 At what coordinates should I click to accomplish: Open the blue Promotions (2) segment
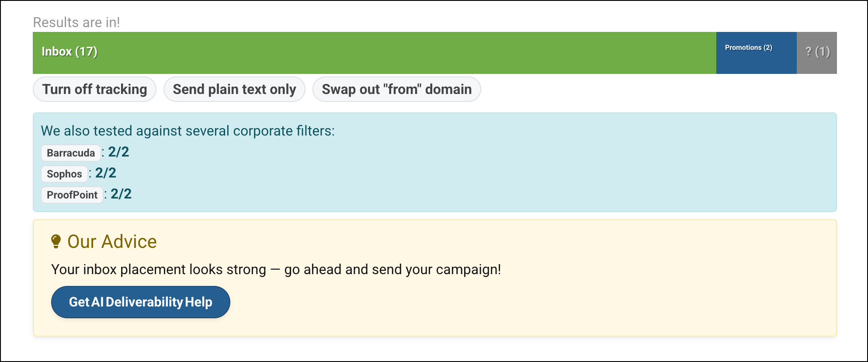tap(757, 53)
